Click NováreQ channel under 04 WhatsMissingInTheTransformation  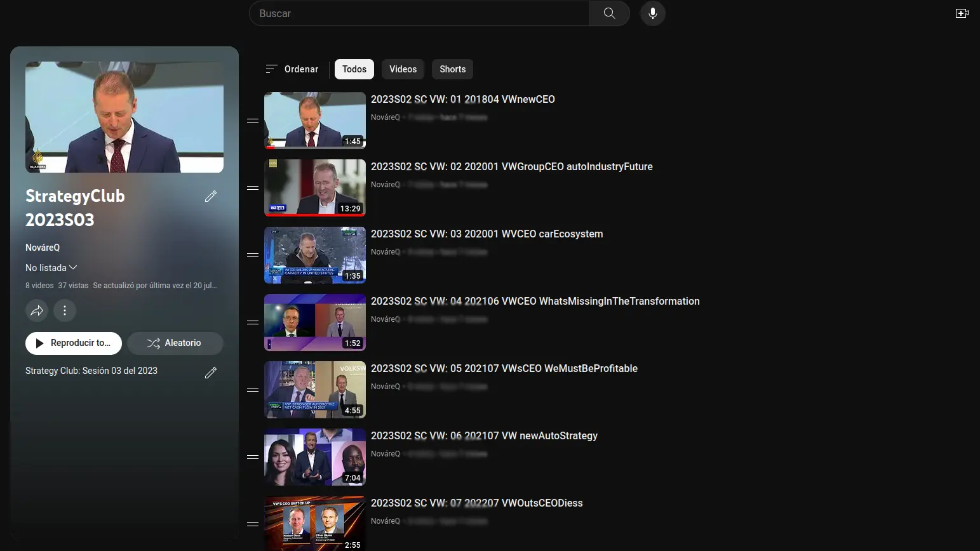coord(386,319)
